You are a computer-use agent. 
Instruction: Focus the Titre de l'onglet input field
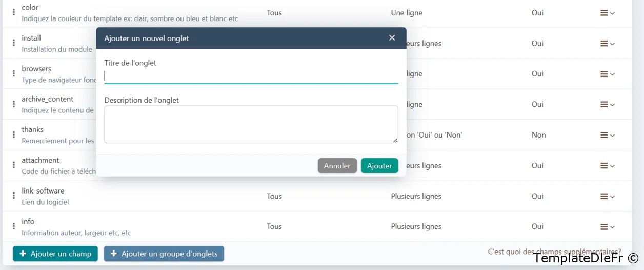[x=251, y=76]
